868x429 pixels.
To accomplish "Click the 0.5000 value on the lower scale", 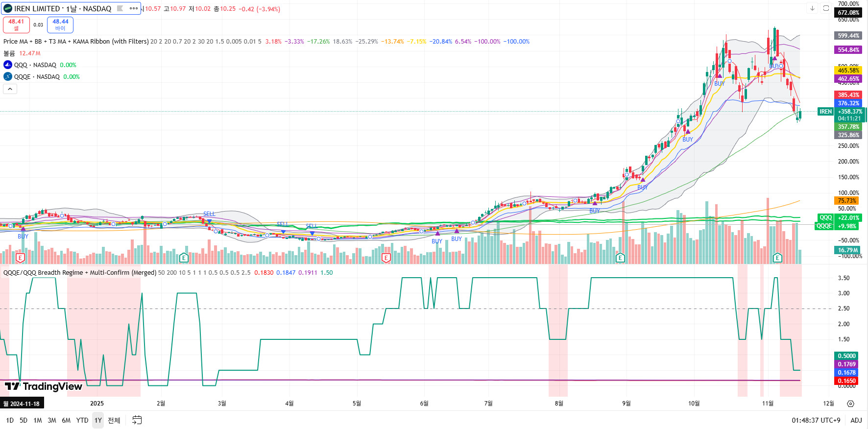I will (x=846, y=356).
